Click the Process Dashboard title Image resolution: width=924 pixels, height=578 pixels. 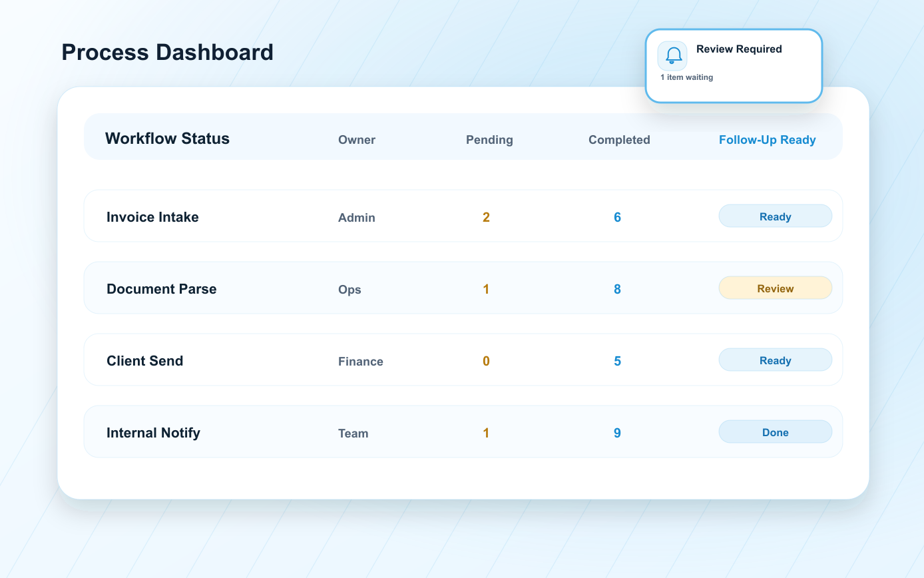167,52
